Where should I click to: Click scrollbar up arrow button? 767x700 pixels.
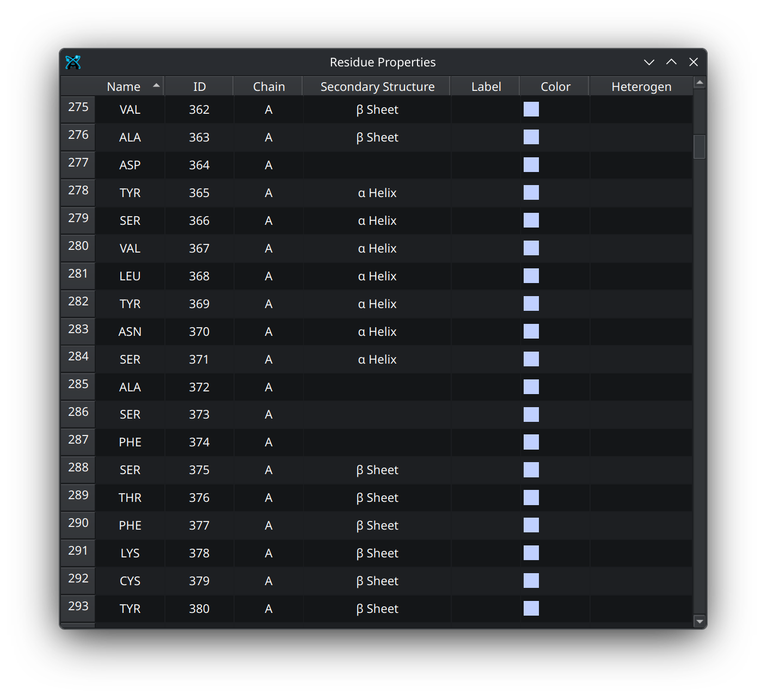tap(700, 83)
